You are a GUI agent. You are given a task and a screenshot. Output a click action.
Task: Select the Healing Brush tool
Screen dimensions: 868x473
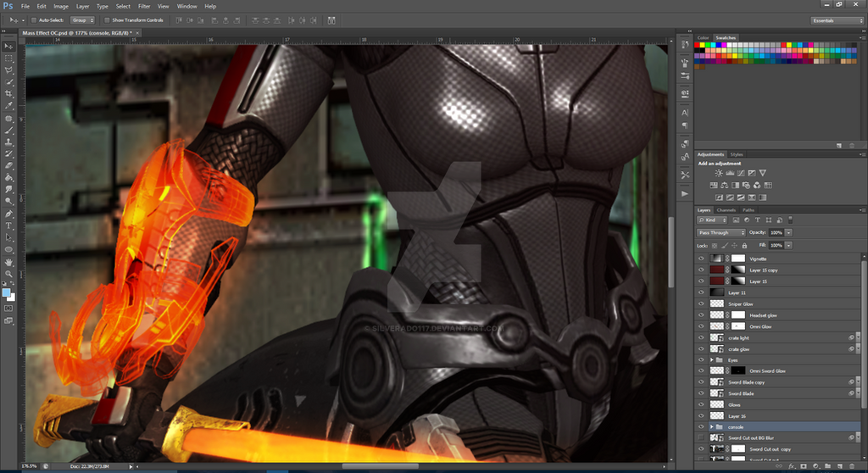8,119
